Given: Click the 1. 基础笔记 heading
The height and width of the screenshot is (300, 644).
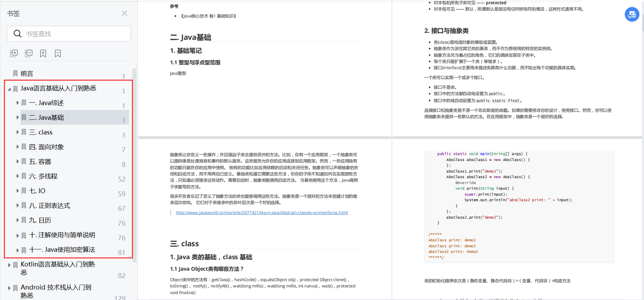Looking at the screenshot, I should [x=186, y=51].
